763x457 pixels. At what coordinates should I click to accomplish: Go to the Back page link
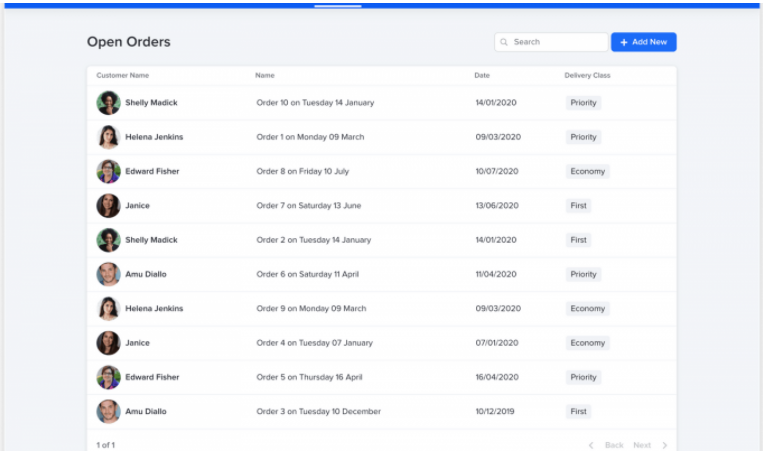pos(614,445)
